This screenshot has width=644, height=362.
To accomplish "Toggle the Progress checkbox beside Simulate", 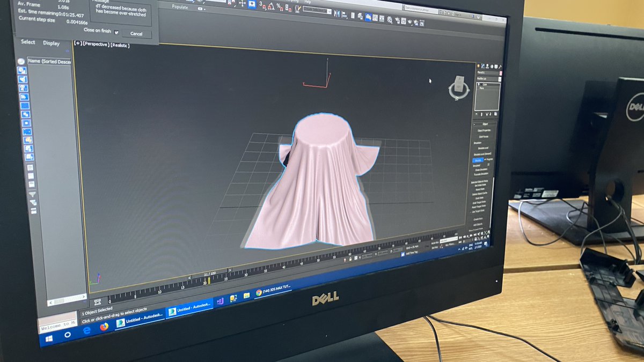I will point(485,160).
